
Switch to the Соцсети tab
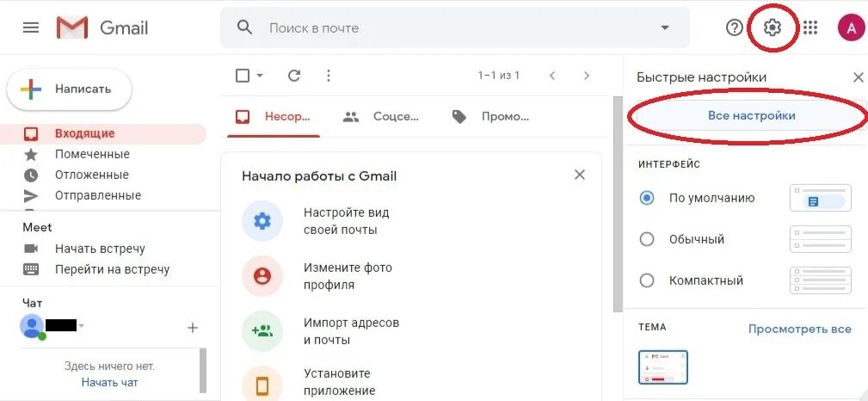[x=381, y=117]
